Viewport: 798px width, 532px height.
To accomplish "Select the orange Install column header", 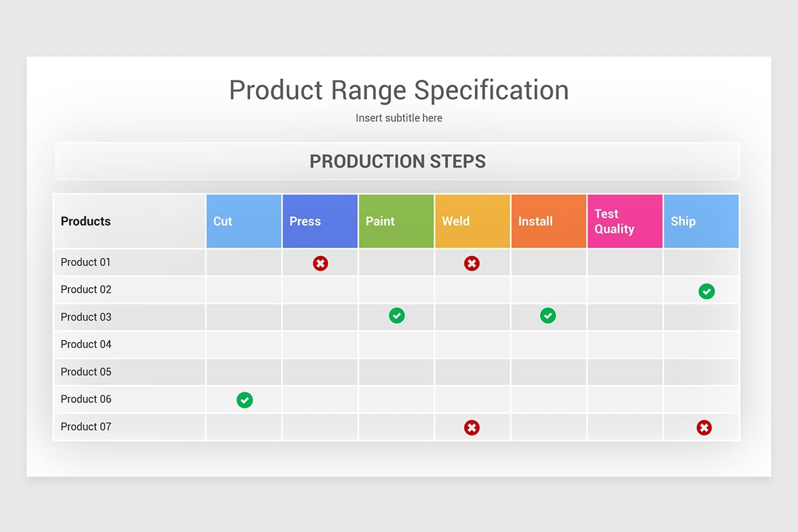I will pos(549,221).
